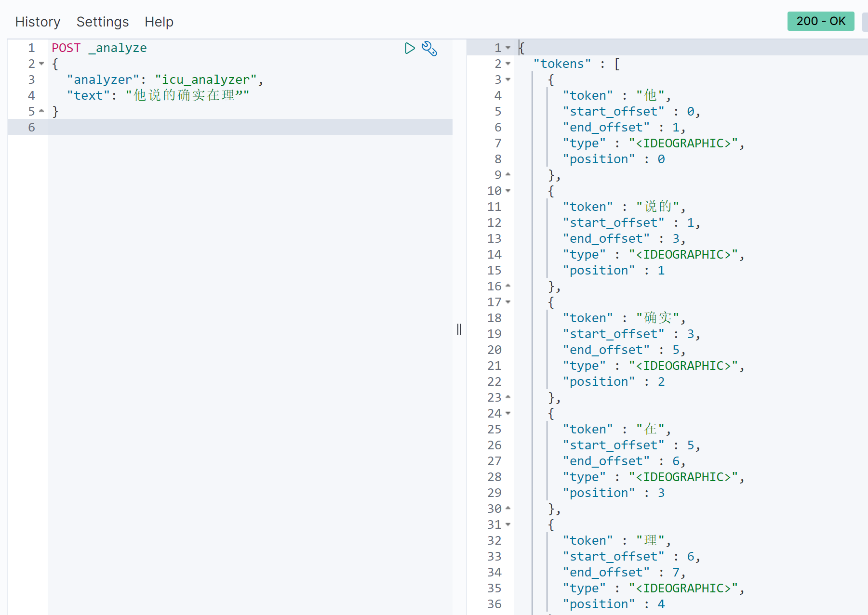Click the "type" line at response line 21
Screen dimensions: 868x615
[x=654, y=366]
